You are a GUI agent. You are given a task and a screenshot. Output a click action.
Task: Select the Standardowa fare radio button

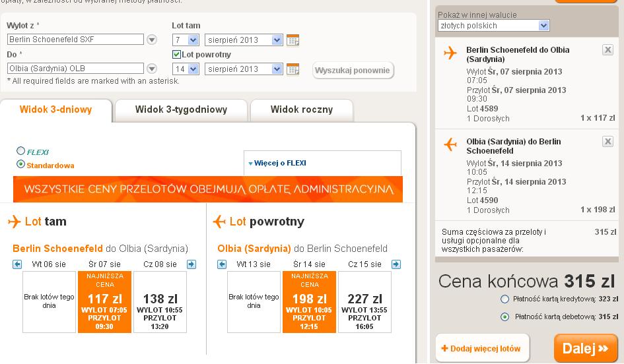click(x=20, y=164)
